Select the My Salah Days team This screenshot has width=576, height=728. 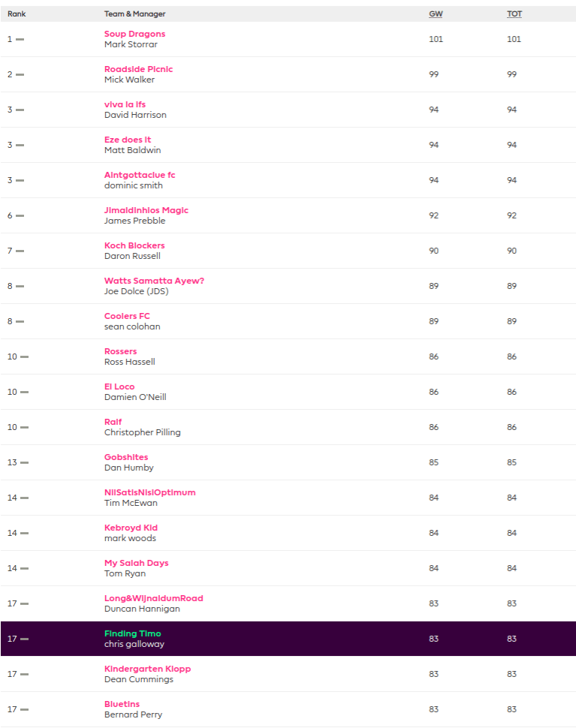[x=136, y=563]
